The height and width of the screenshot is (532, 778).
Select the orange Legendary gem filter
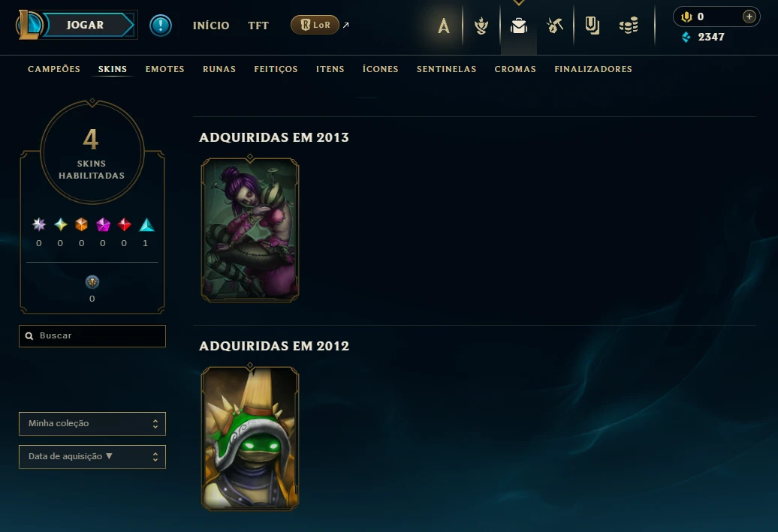(81, 224)
